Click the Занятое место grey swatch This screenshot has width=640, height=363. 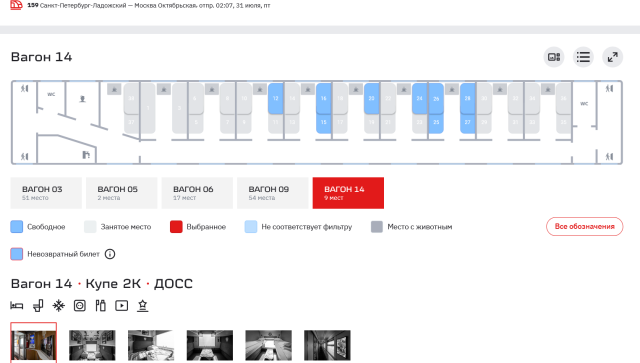pyautogui.click(x=90, y=227)
